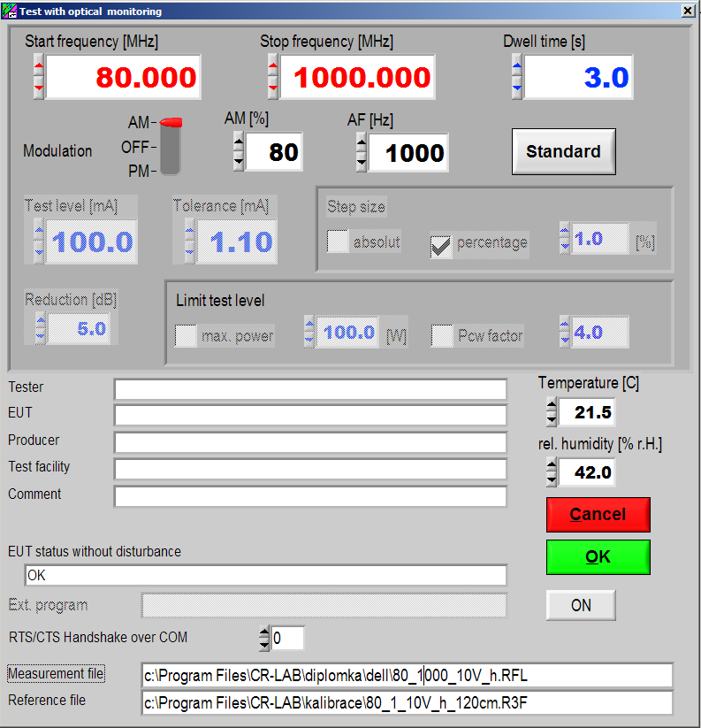Click the Producer text field

310,442
